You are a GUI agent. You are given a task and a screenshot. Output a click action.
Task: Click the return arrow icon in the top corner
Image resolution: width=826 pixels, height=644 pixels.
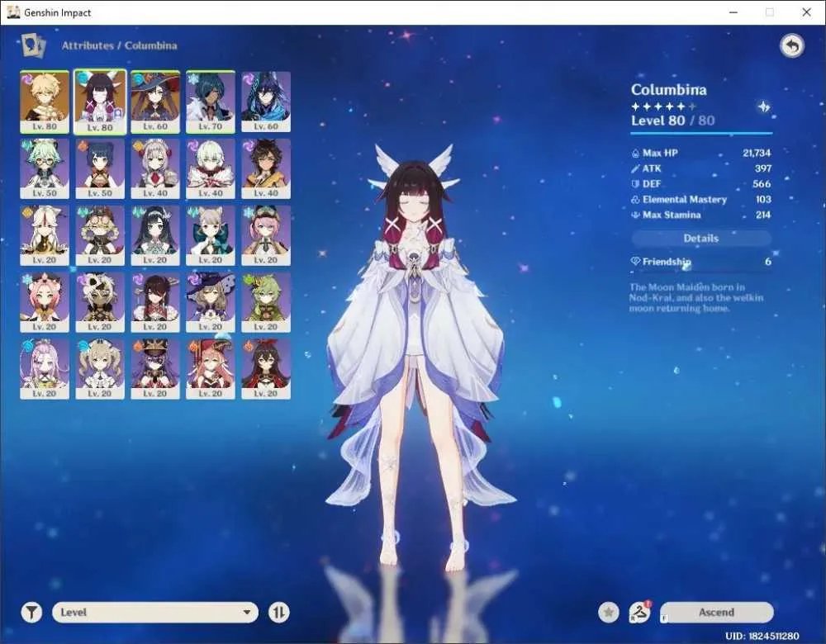pyautogui.click(x=792, y=46)
